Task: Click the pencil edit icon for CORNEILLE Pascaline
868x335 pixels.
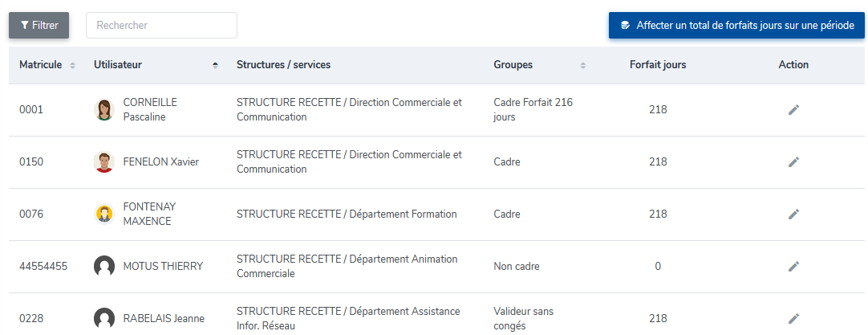Action: click(793, 110)
